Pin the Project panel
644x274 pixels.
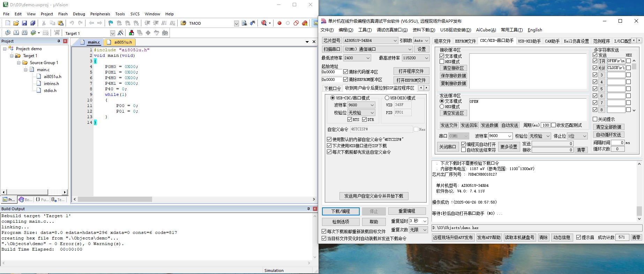coord(59,41)
